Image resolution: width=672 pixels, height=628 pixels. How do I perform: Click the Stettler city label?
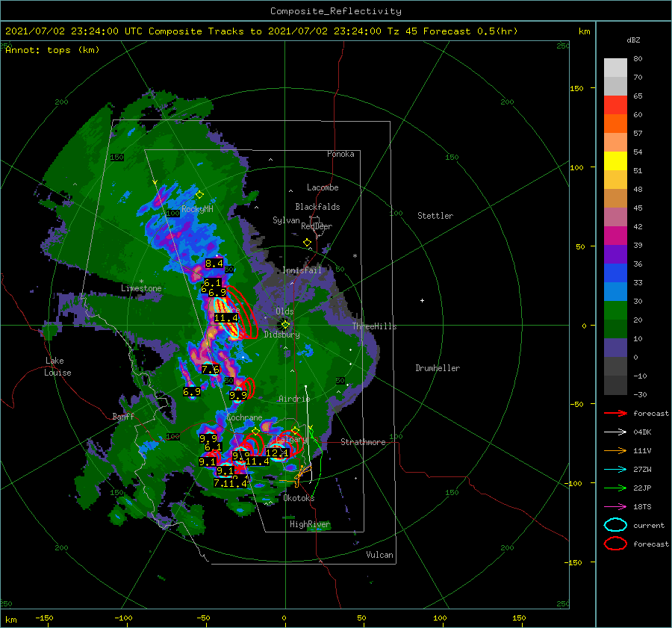[x=435, y=216]
